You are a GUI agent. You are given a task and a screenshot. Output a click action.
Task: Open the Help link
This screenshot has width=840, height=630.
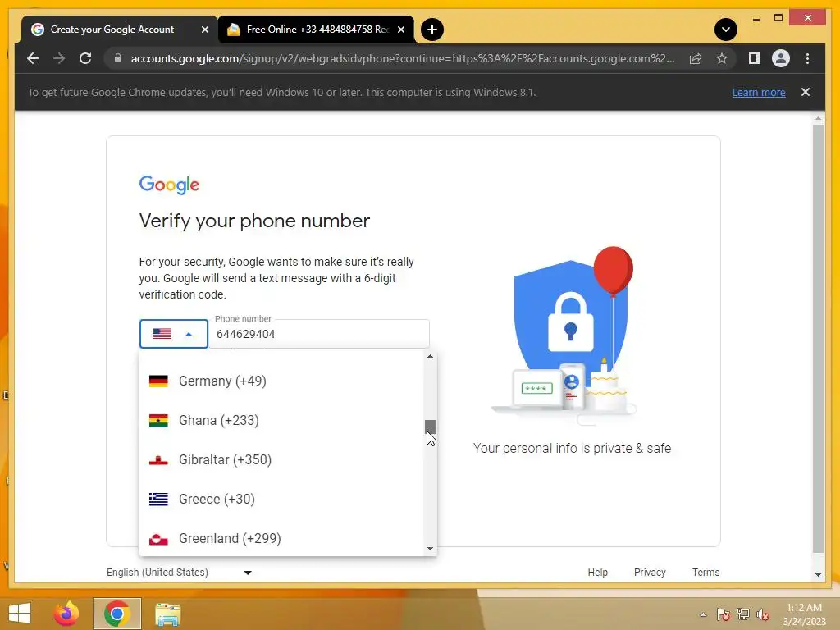click(x=597, y=572)
